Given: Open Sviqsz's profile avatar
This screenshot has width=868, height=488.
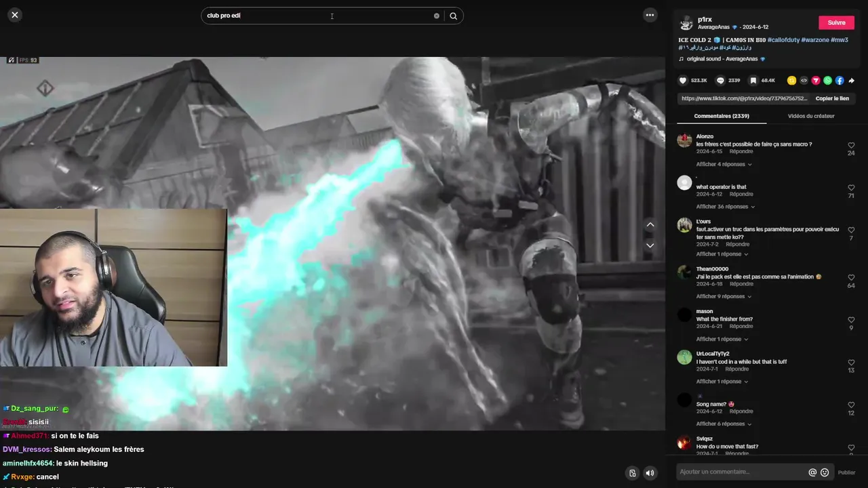Looking at the screenshot, I should point(684,443).
